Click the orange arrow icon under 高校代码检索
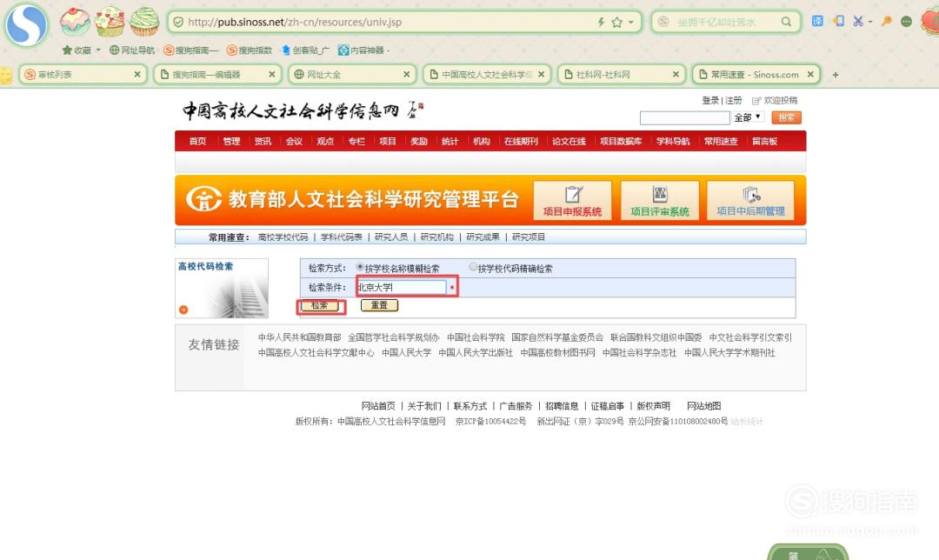The width and height of the screenshot is (939, 560). tap(183, 310)
